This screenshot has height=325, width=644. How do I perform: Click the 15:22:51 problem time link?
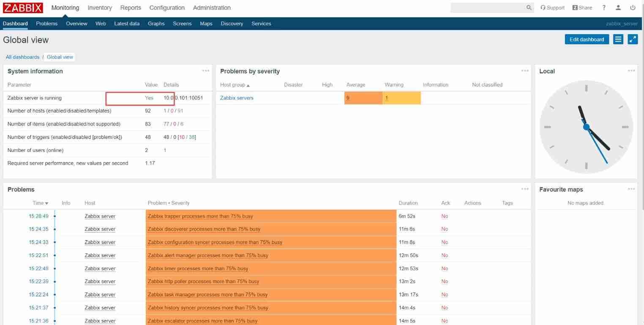(x=38, y=255)
